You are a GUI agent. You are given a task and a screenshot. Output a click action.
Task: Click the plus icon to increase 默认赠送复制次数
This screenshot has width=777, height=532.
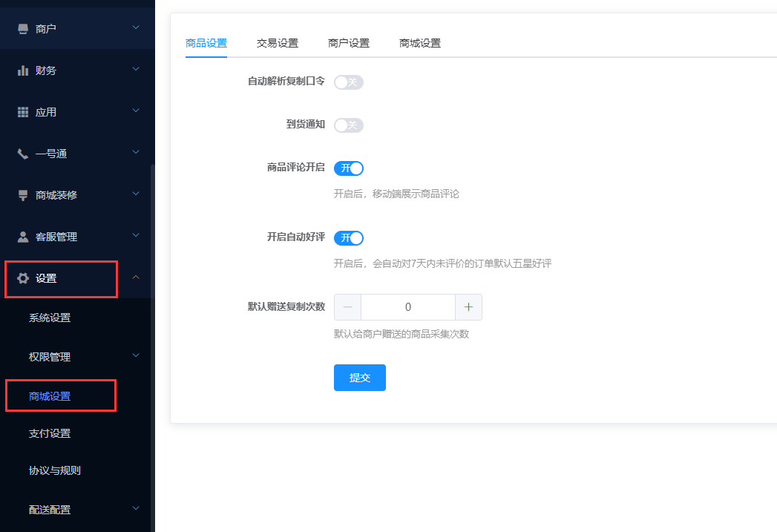tap(468, 307)
